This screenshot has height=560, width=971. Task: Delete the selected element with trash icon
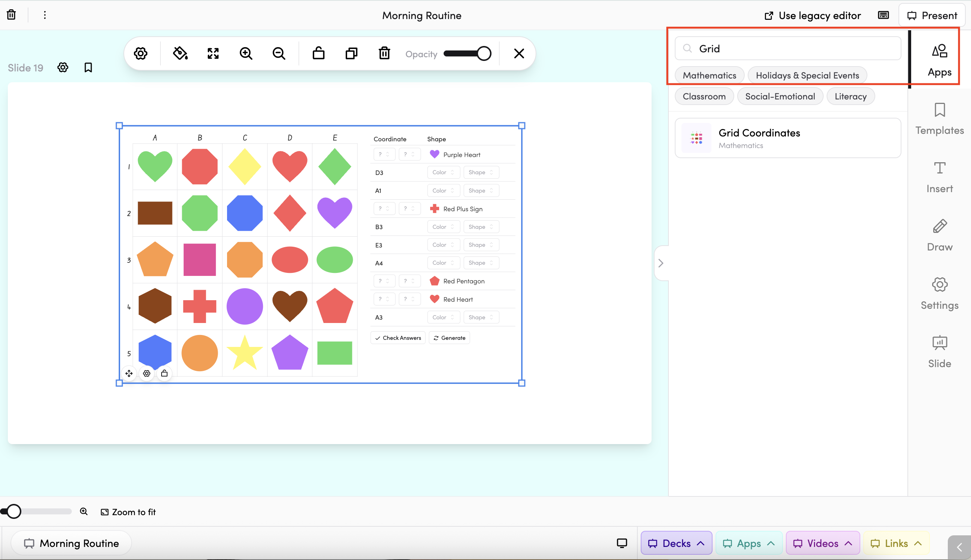pyautogui.click(x=384, y=53)
